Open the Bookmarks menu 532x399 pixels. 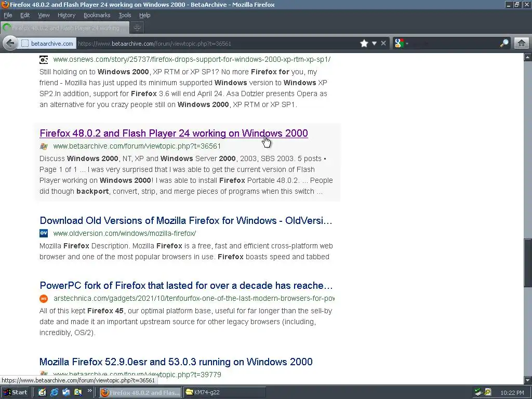(97, 15)
